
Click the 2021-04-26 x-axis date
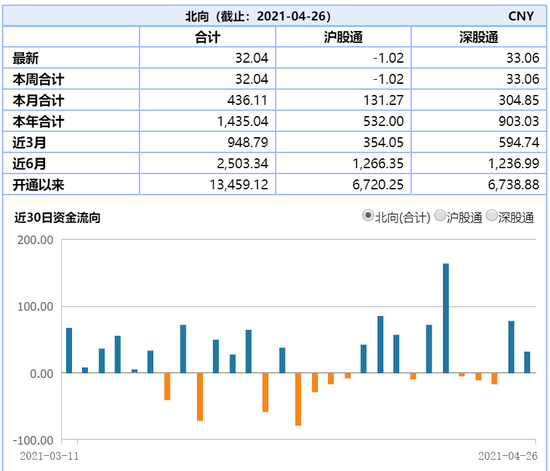click(x=508, y=456)
